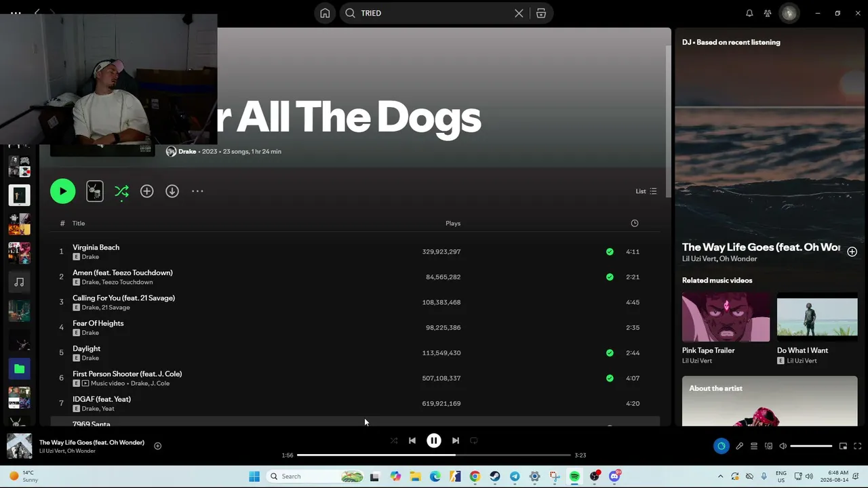Open the ENG US language switcher
The width and height of the screenshot is (868, 488).
click(781, 476)
